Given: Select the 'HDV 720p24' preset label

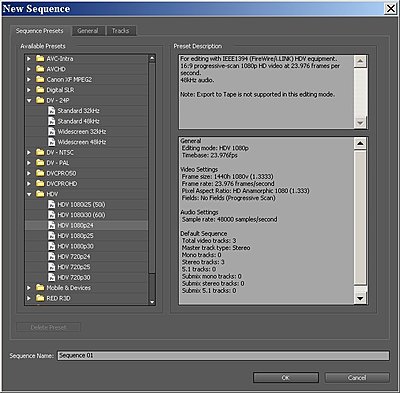Looking at the screenshot, I should [74, 257].
